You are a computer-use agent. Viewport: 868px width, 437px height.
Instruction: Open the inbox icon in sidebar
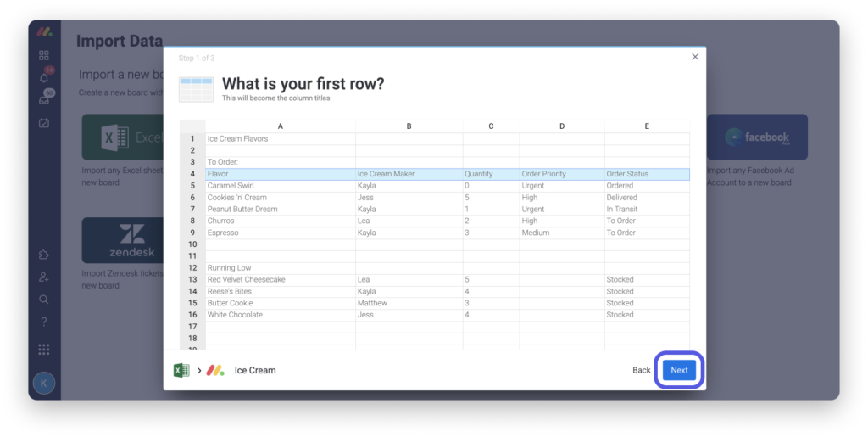pos(44,100)
